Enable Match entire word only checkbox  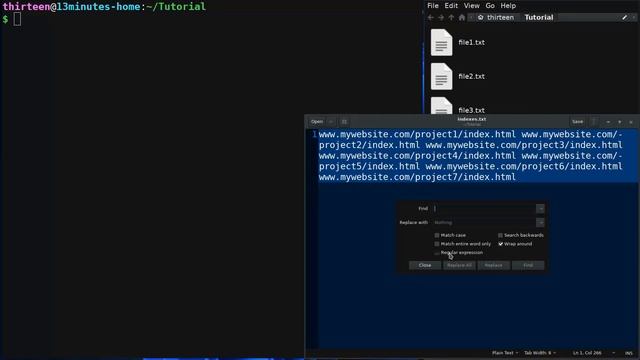point(437,244)
